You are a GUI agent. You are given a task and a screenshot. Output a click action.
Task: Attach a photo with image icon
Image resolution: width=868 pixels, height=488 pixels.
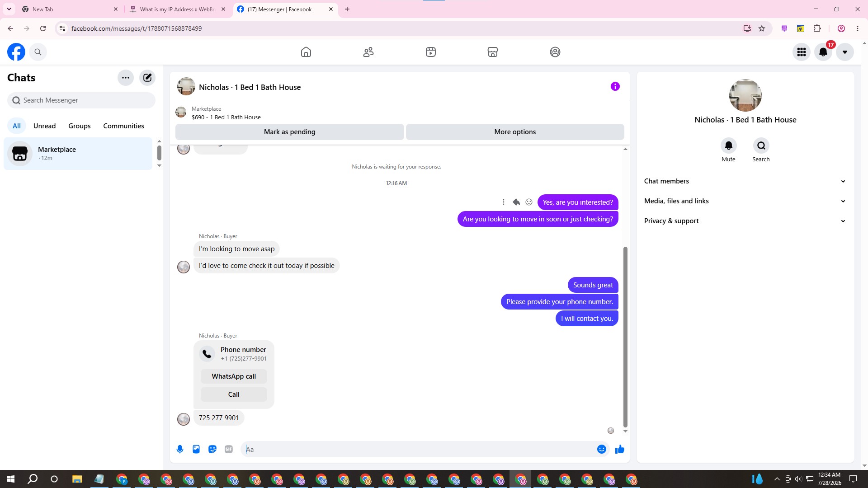tap(196, 449)
